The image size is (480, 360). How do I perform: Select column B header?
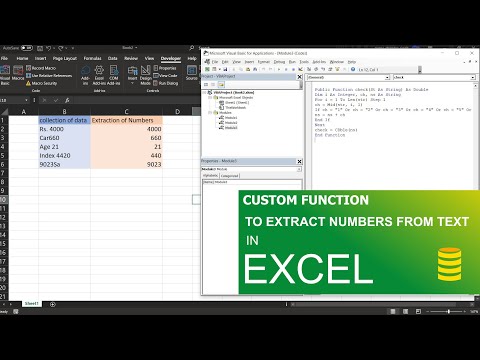pos(64,111)
